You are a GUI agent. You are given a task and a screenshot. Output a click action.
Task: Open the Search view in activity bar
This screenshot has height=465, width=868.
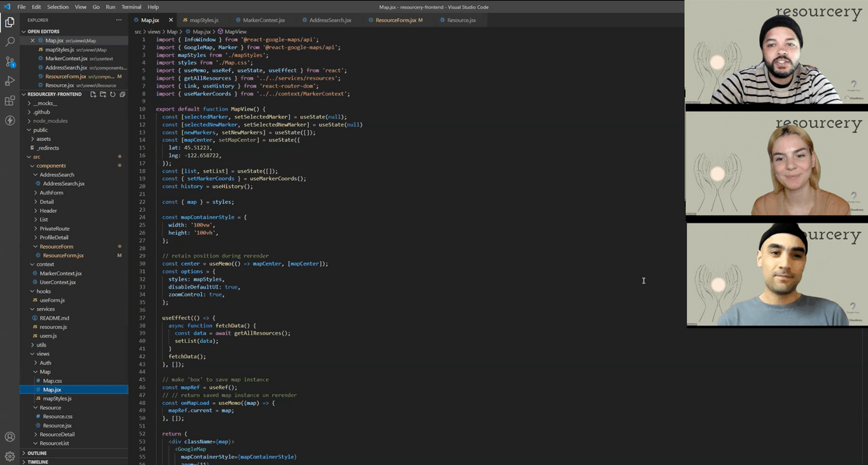click(10, 42)
